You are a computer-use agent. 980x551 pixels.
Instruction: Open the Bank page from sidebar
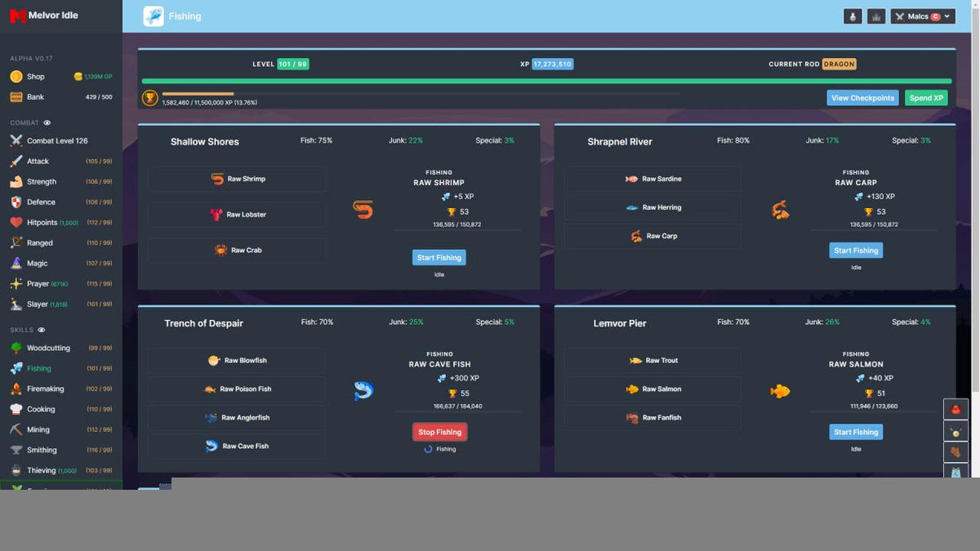coord(60,97)
